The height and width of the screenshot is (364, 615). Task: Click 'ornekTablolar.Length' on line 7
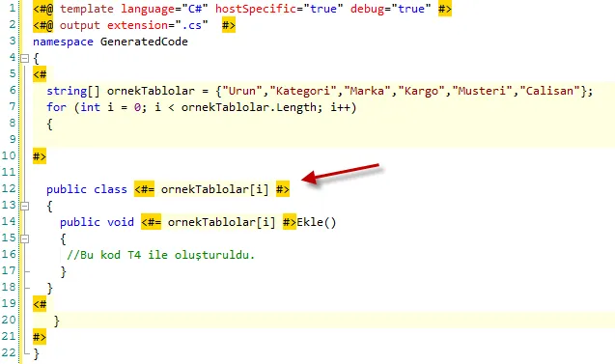pos(249,107)
